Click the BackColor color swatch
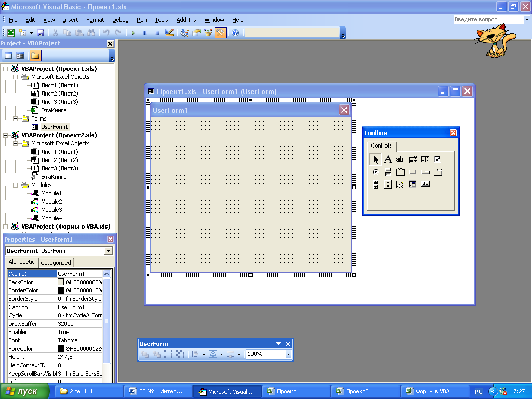The width and height of the screenshot is (532, 399). [x=61, y=282]
